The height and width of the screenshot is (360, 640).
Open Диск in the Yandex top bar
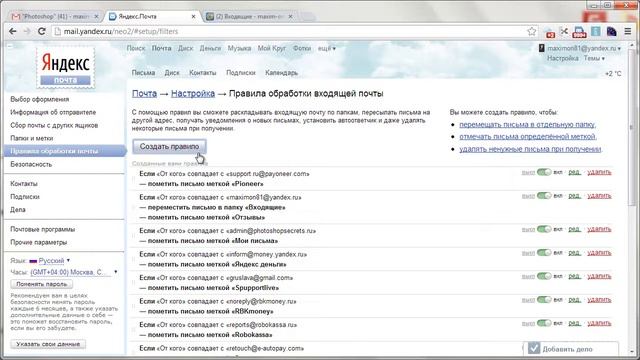click(x=185, y=48)
